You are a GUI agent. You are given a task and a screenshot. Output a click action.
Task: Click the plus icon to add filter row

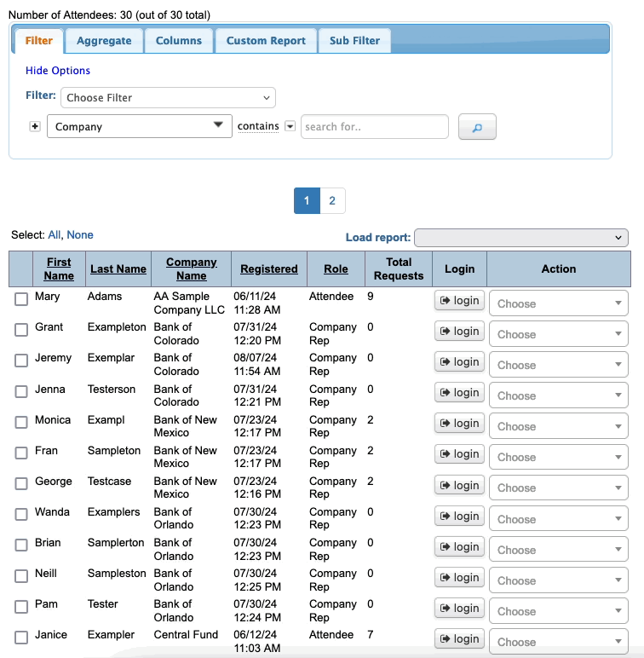point(35,126)
